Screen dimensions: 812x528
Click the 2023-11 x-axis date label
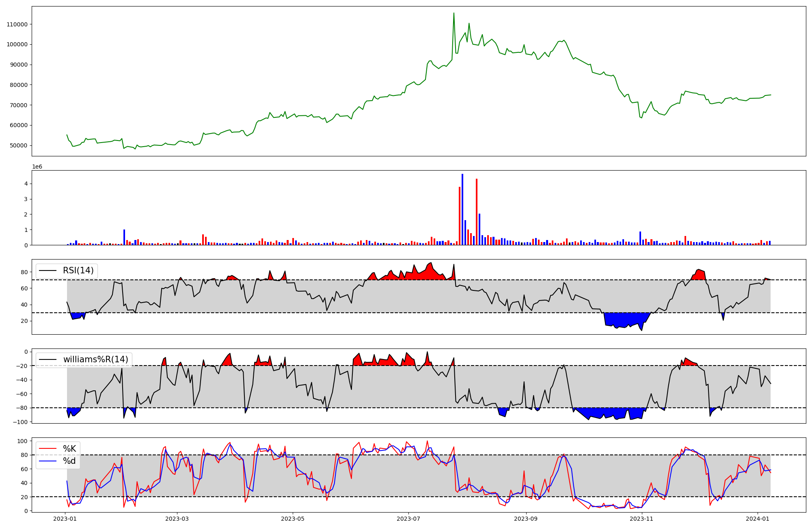[x=641, y=519]
